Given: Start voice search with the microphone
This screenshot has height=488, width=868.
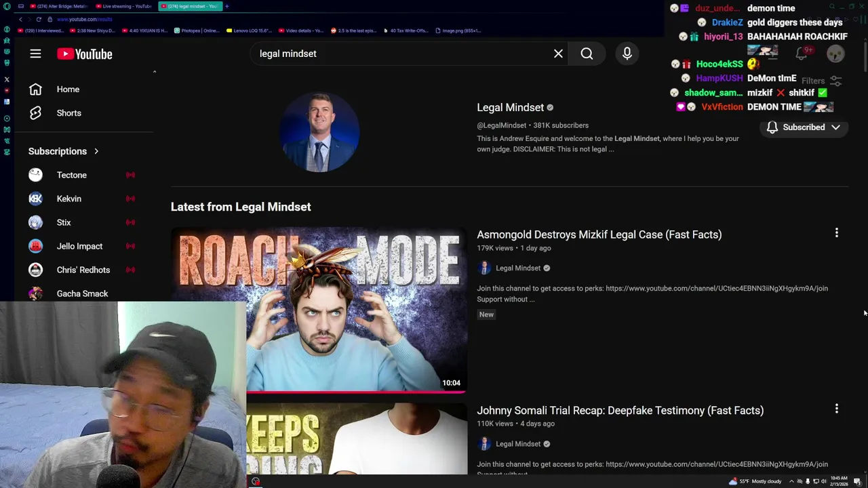Looking at the screenshot, I should (627, 54).
